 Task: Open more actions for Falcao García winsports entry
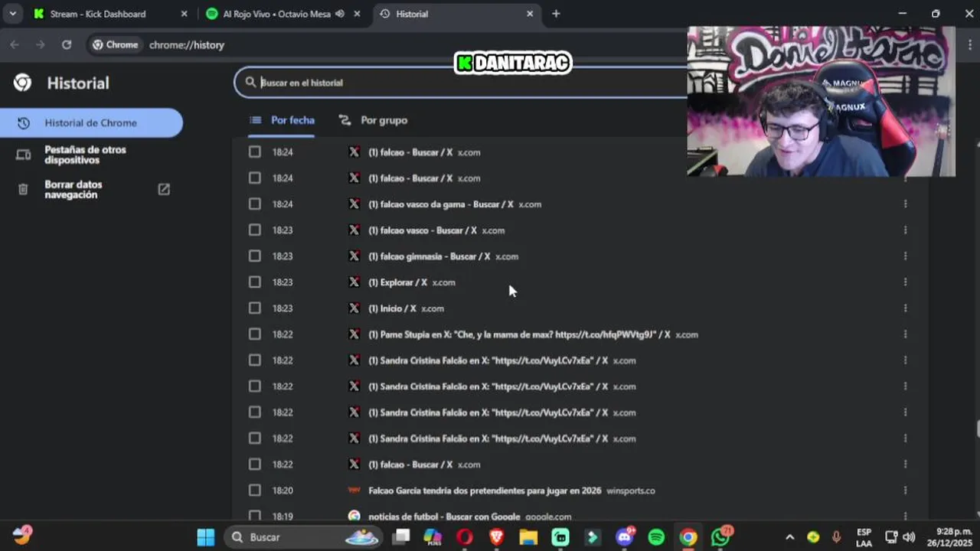coord(905,491)
